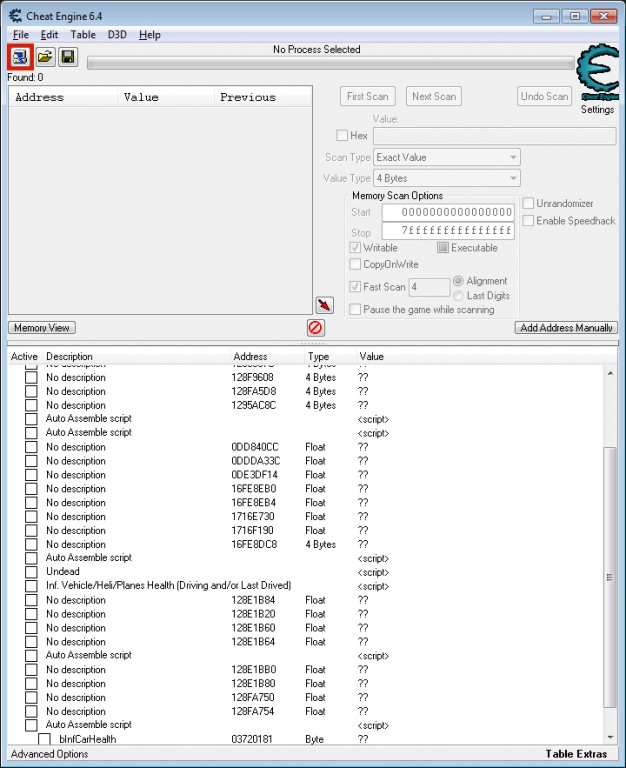This screenshot has height=768, width=626.
Task: Open the Scan Type dropdown
Action: pyautogui.click(x=447, y=157)
